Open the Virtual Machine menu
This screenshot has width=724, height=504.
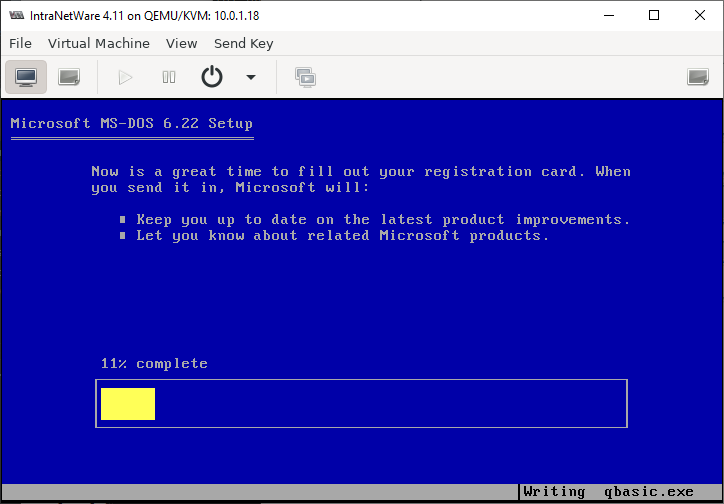coord(98,43)
